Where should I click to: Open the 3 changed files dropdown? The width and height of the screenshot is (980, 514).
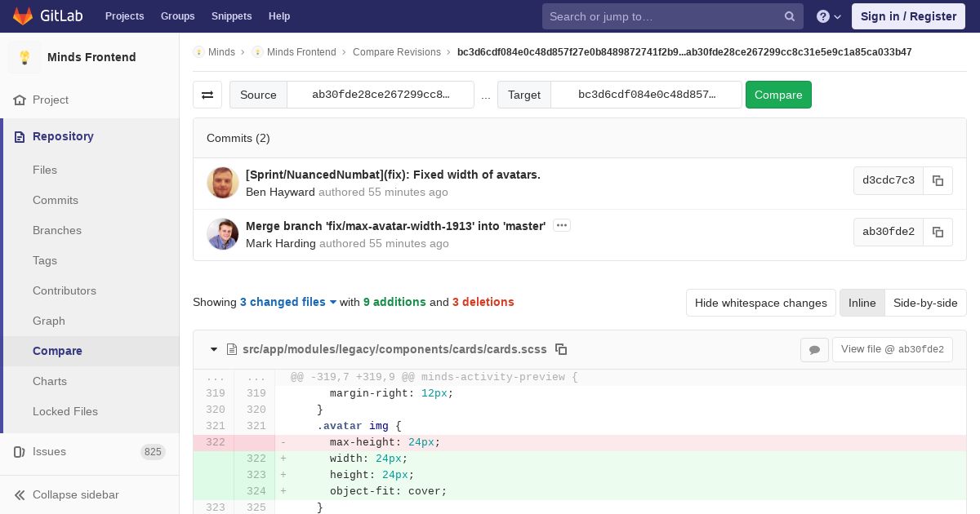pyautogui.click(x=288, y=302)
